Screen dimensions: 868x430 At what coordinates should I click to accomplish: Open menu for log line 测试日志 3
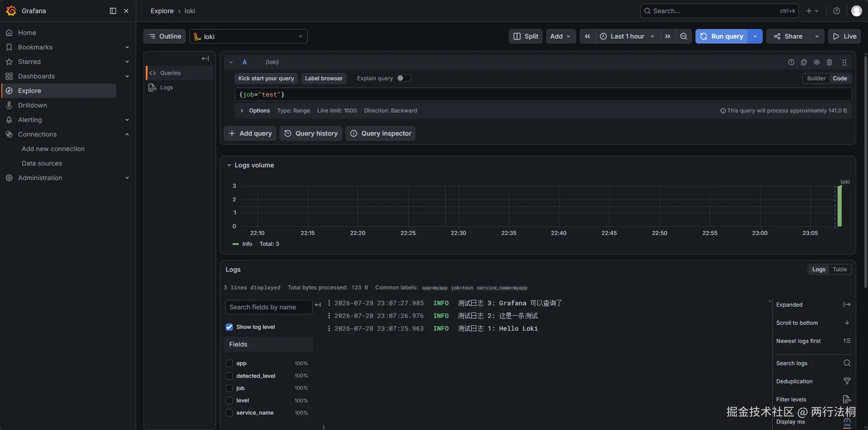pos(329,303)
